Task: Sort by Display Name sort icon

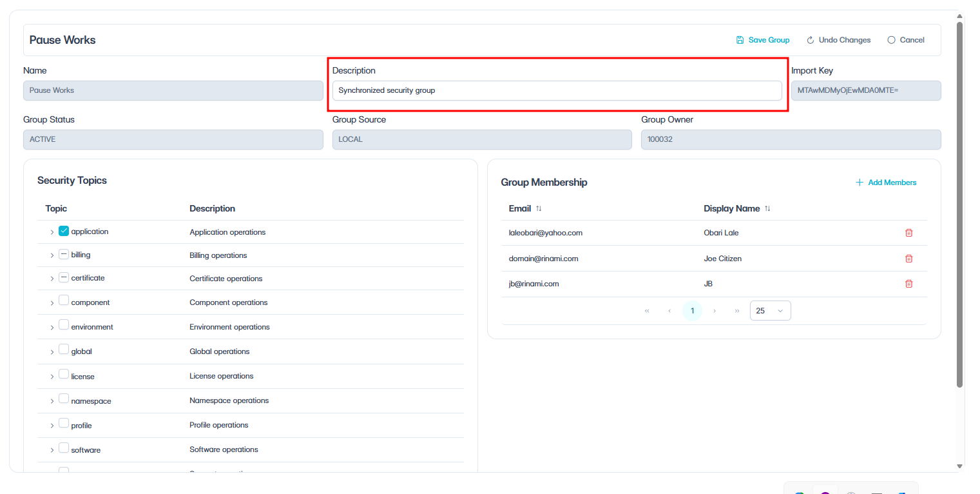Action: 767,208
